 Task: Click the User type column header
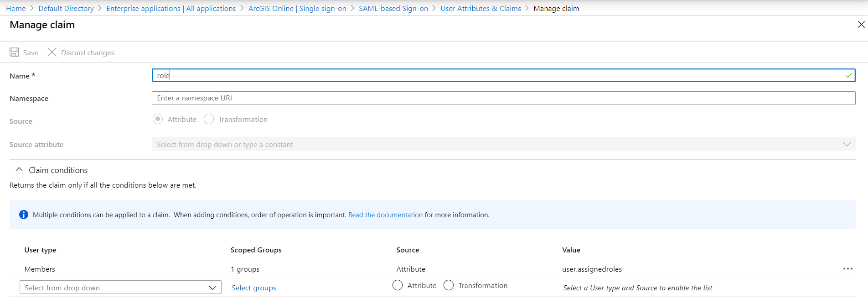click(40, 250)
